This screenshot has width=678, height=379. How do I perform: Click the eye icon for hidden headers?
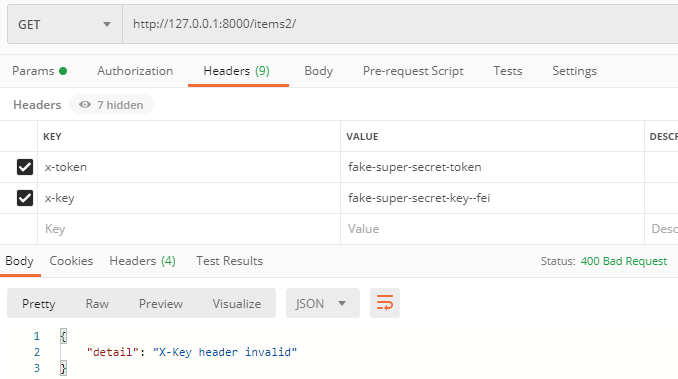(85, 105)
